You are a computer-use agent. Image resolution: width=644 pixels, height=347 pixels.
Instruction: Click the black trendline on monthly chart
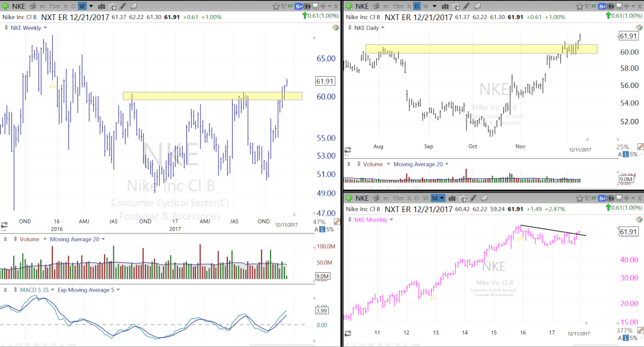coord(552,231)
